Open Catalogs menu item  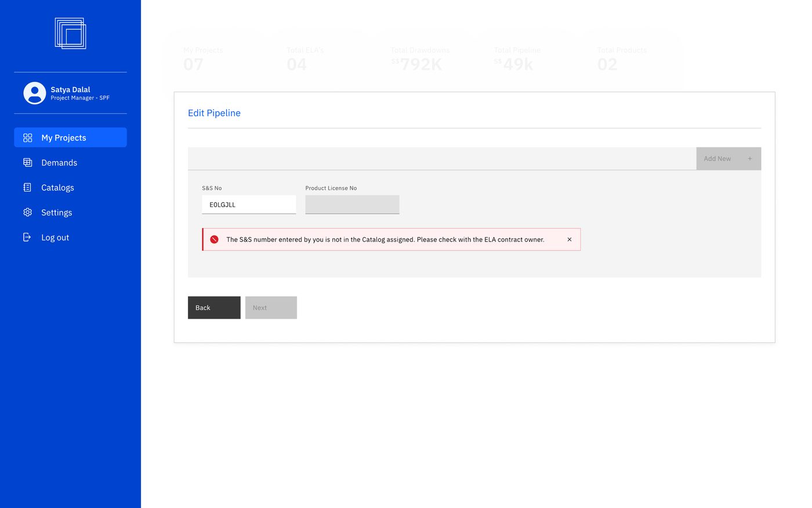coord(70,188)
